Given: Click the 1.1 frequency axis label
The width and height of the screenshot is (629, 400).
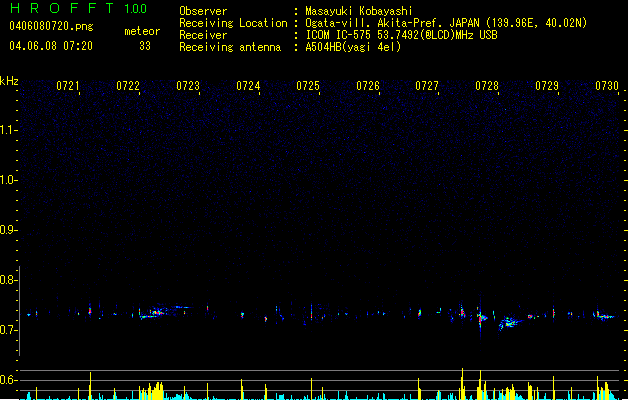Looking at the screenshot, I should [8, 130].
